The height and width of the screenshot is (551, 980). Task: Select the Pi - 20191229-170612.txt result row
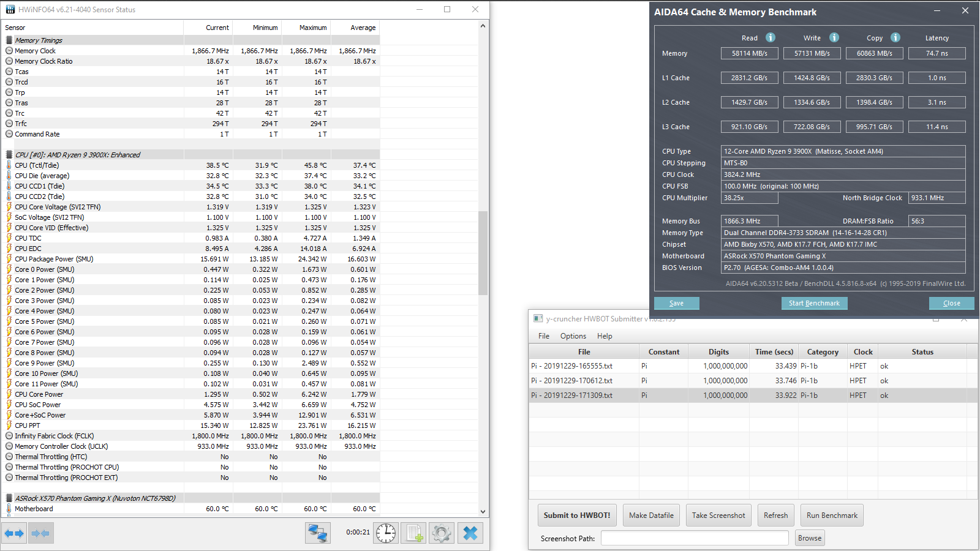point(748,381)
